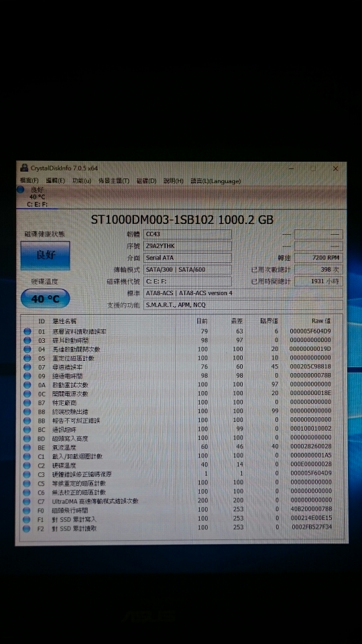Click the CrystalDiskInfo title bar app icon

pyautogui.click(x=25, y=168)
